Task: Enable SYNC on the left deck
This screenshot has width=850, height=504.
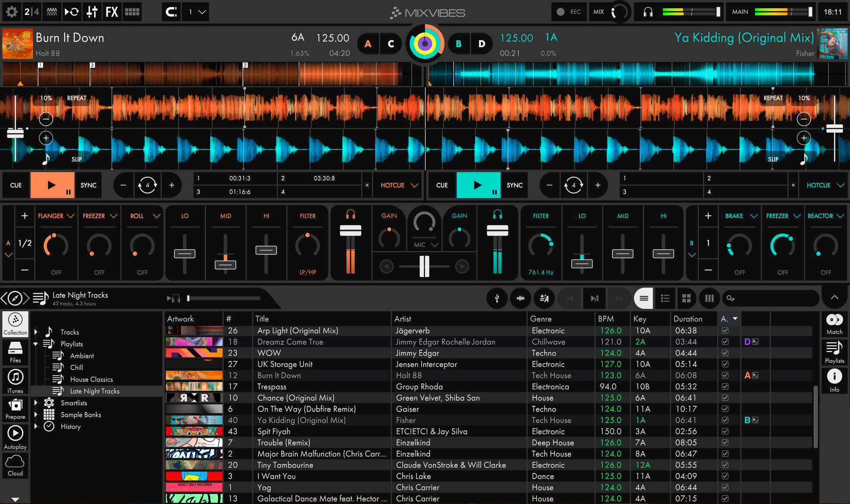Action: pos(88,185)
